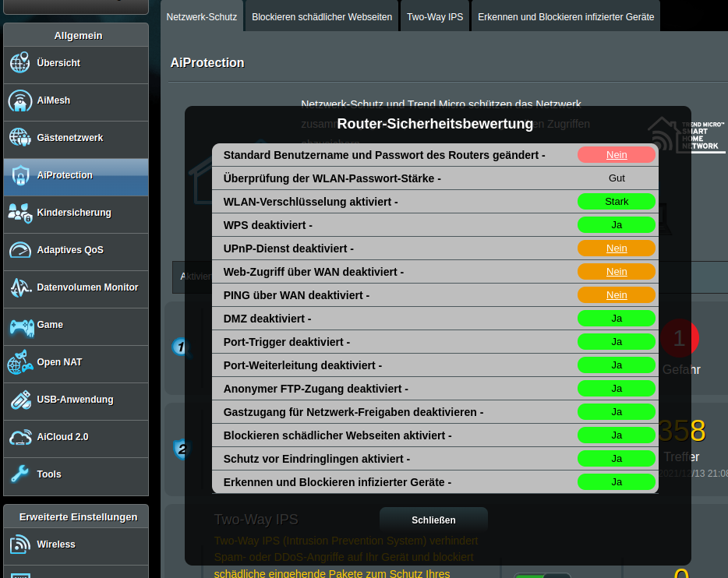Open Datenvolumen Monitor menu entry
The image size is (728, 578).
76,290
